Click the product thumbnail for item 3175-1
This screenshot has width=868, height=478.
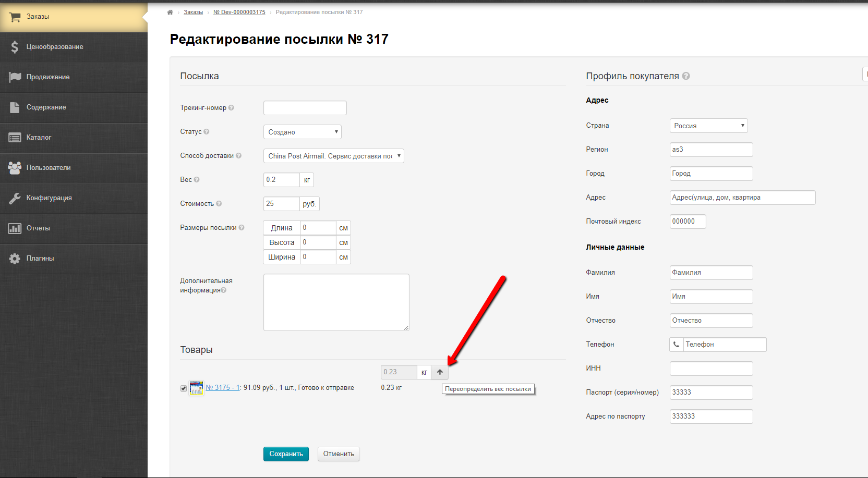tap(196, 388)
